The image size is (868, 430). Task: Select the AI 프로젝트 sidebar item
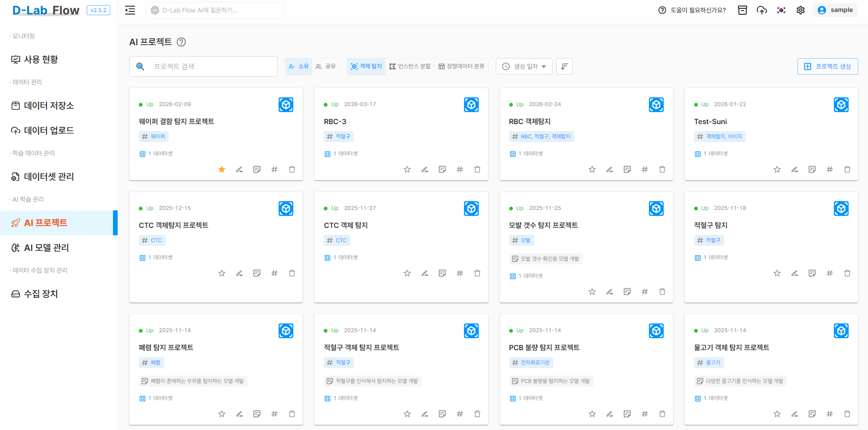coord(59,223)
